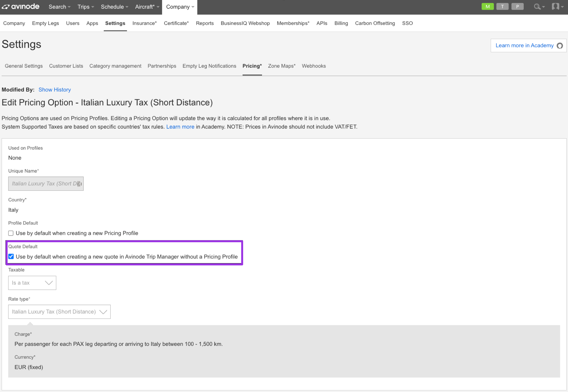568x392 pixels.
Task: Switch to Empty Leg Notifications tab
Action: (x=209, y=66)
